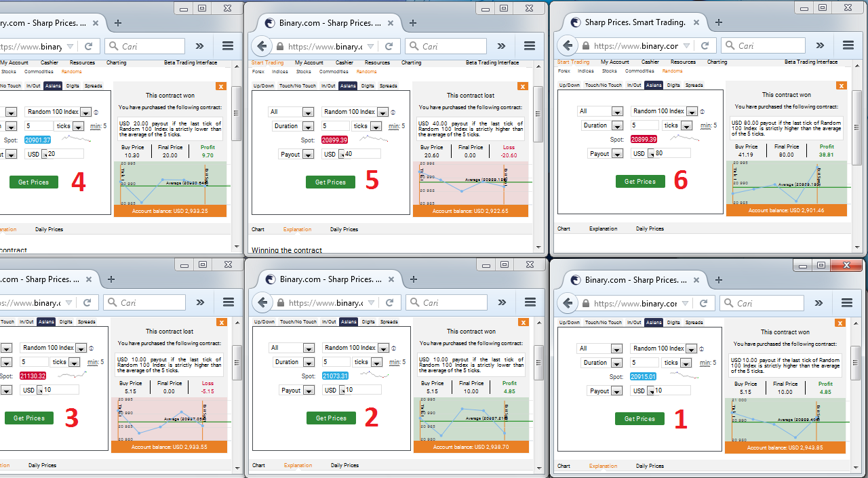
Task: Open the hamburger menu in the USD 80 payout window
Action: pos(848,45)
